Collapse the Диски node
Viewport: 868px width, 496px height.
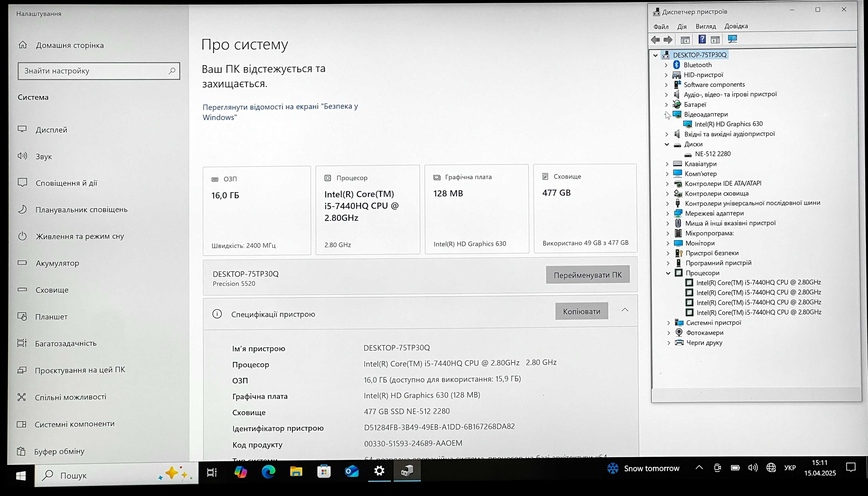(x=667, y=145)
